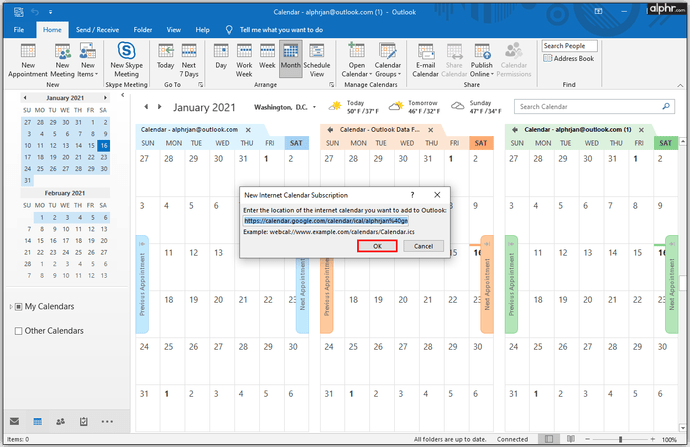Viewport: 690px width, 447px height.
Task: Switch to Calendar in navigation bar
Action: [x=38, y=421]
